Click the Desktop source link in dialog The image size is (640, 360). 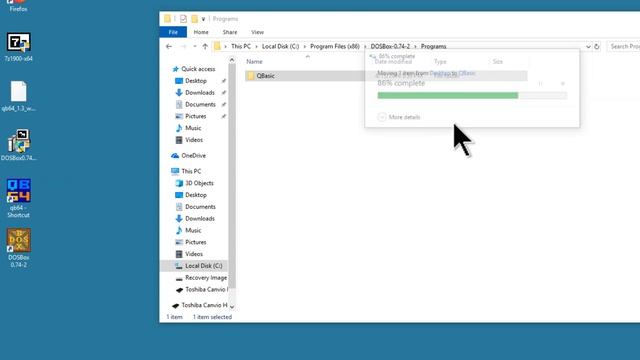click(x=440, y=73)
